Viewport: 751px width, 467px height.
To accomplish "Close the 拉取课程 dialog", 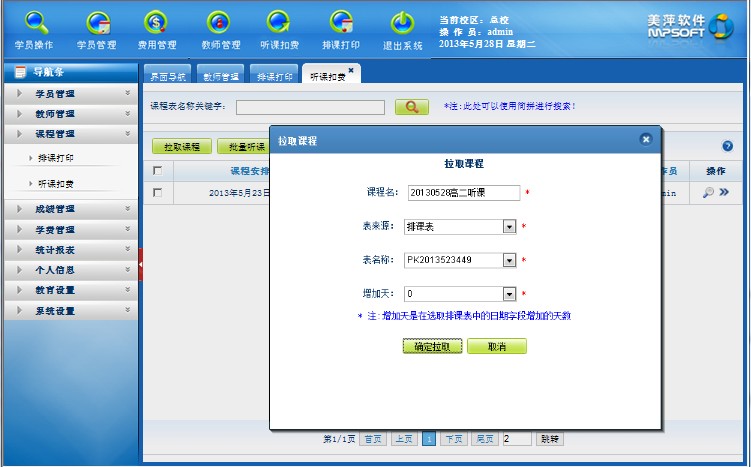I will click(x=646, y=140).
